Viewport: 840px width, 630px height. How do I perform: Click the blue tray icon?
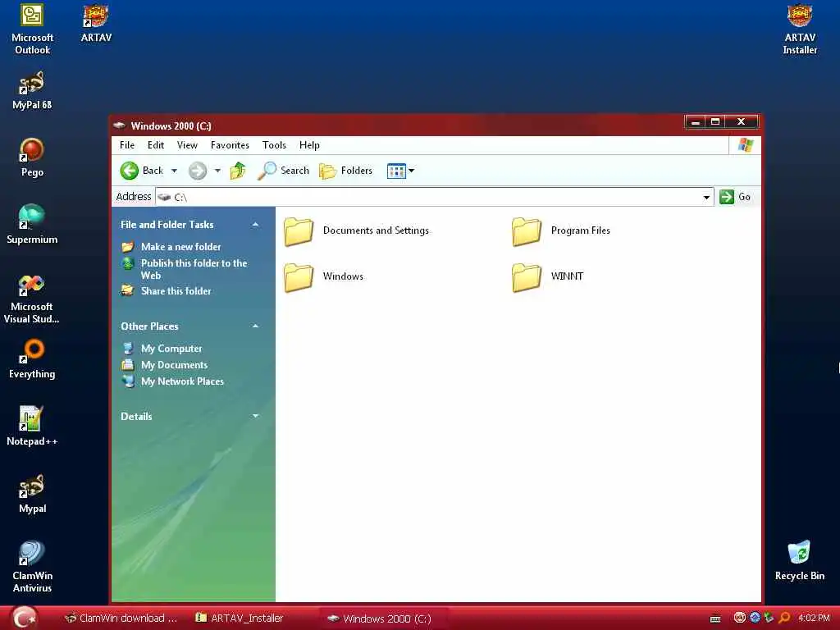[x=755, y=618]
